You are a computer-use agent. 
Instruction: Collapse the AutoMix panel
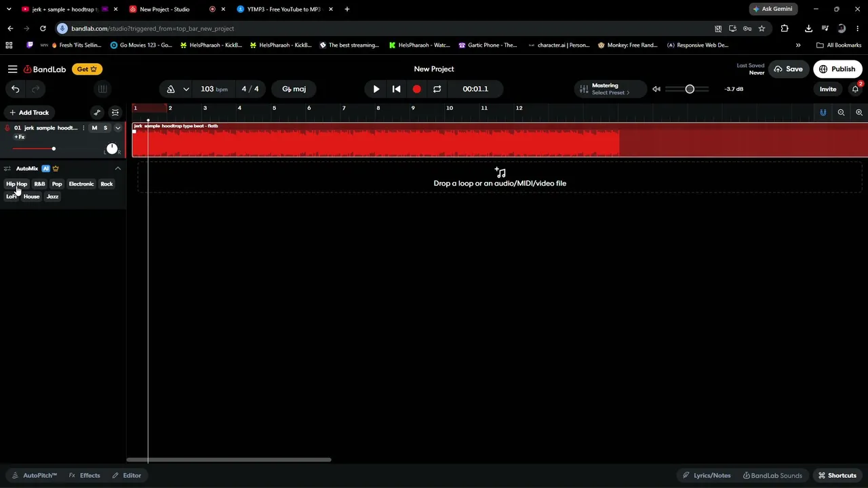(x=117, y=168)
